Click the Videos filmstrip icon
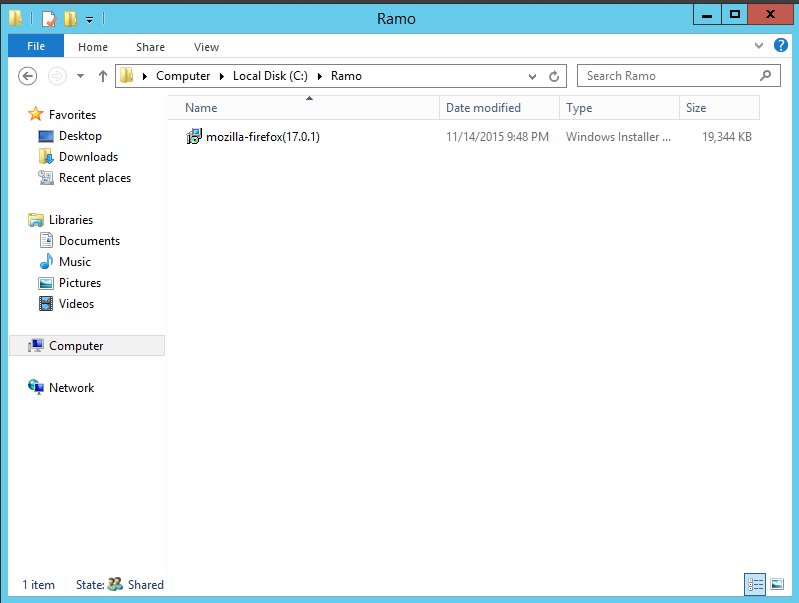The height and width of the screenshot is (603, 799). (x=46, y=303)
